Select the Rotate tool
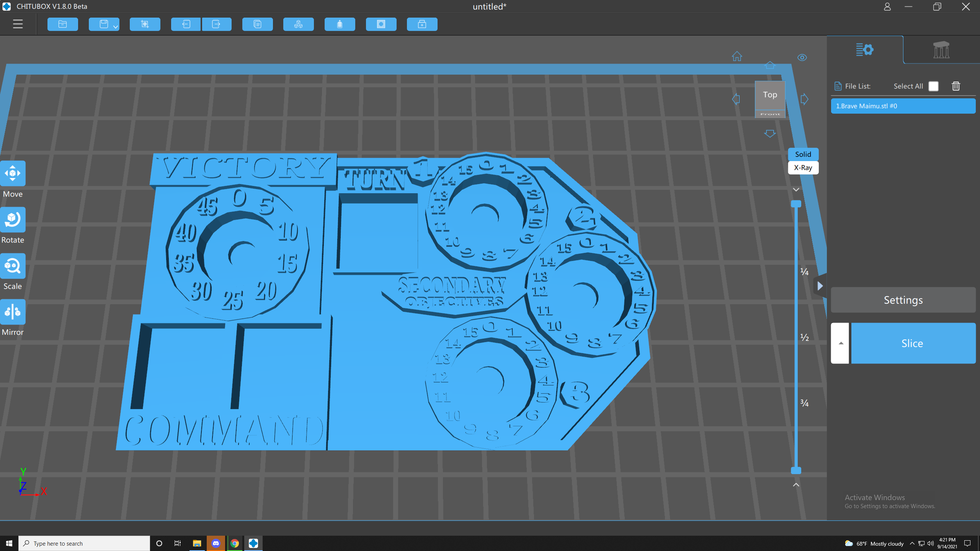This screenshot has height=551, width=980. coord(13,219)
